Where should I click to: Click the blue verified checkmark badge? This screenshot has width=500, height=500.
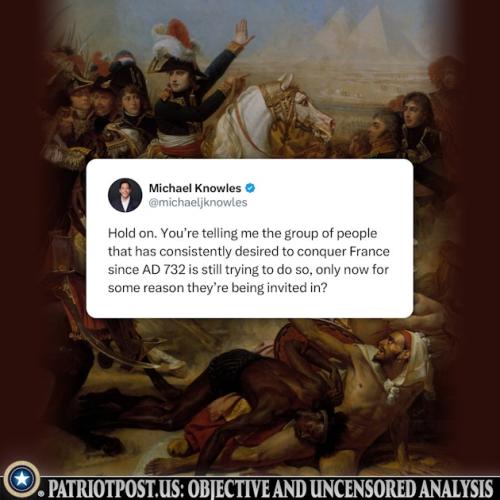pos(250,188)
